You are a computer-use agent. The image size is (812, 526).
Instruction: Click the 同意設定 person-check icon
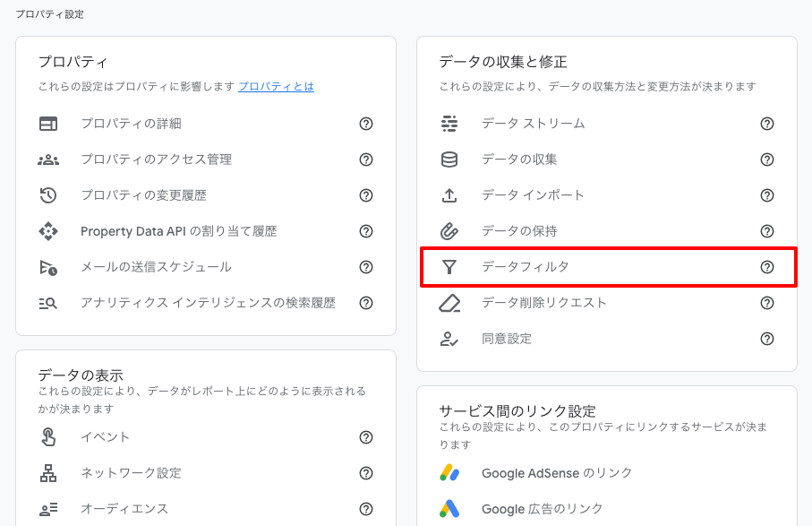(x=449, y=339)
